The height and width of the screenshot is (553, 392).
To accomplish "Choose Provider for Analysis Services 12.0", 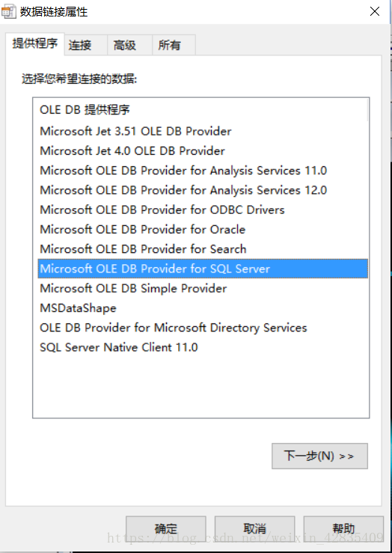I will (203, 191).
